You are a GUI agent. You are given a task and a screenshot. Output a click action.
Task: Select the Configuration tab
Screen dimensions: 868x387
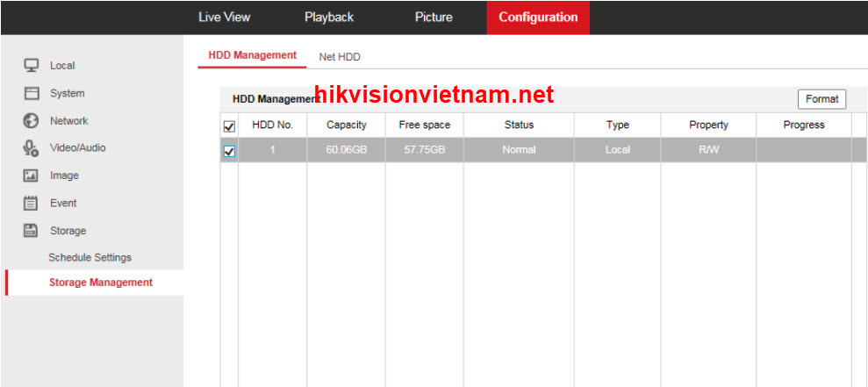[538, 18]
